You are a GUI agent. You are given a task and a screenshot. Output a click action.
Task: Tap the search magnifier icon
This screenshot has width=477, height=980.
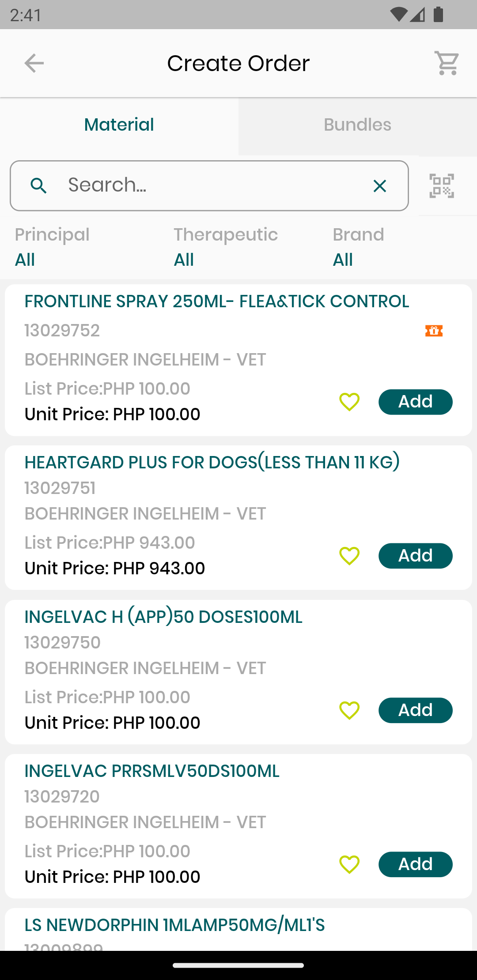pyautogui.click(x=39, y=186)
